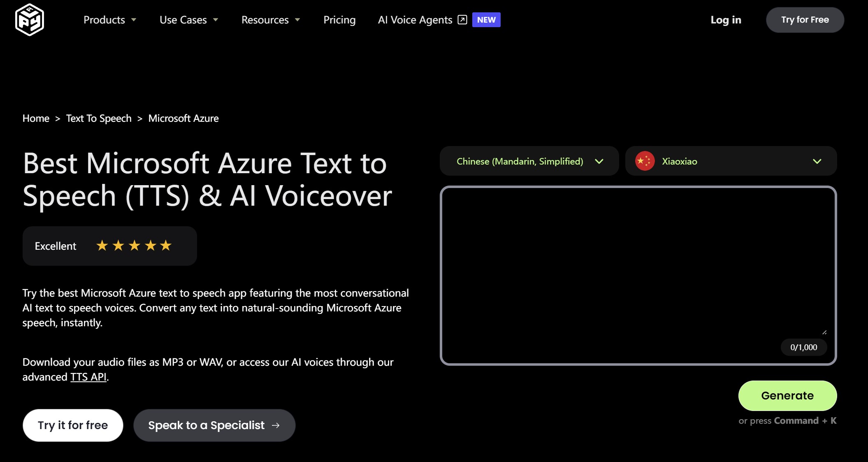The height and width of the screenshot is (462, 868).
Task: Open the Resources menu
Action: coord(265,20)
